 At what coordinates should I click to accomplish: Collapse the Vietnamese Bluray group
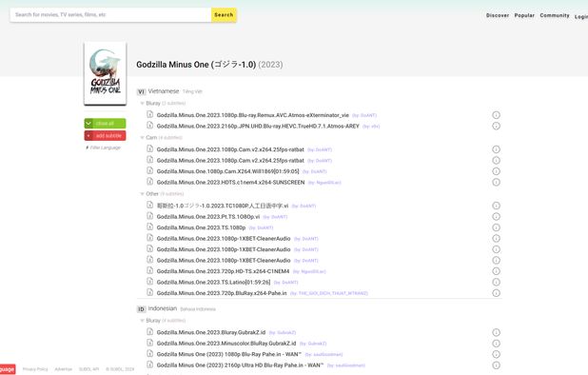coord(142,103)
